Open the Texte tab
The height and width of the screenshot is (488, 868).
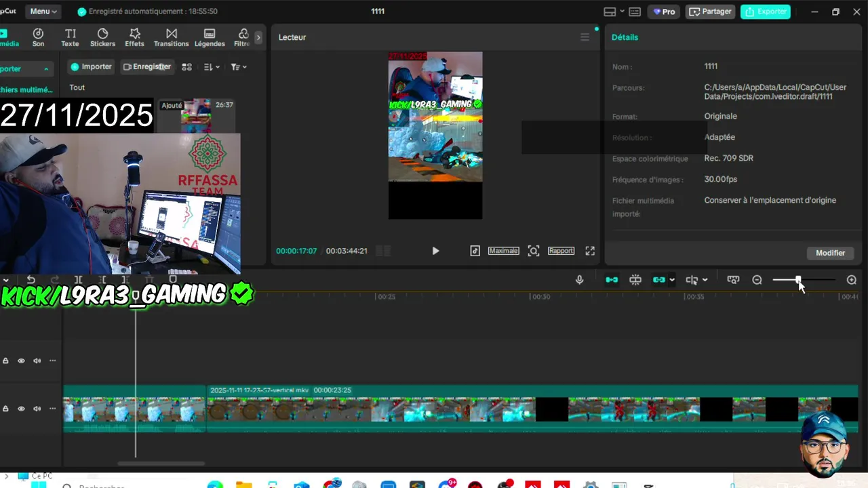point(70,38)
